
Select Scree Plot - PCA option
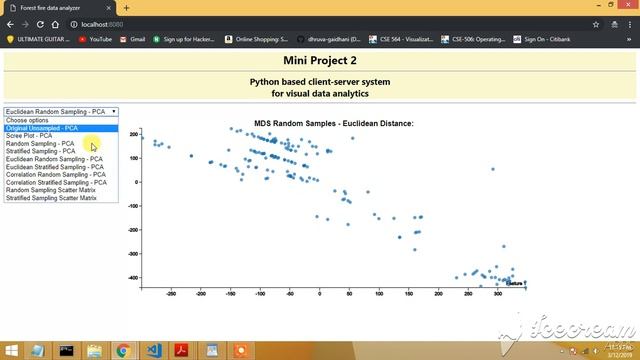pos(61,136)
